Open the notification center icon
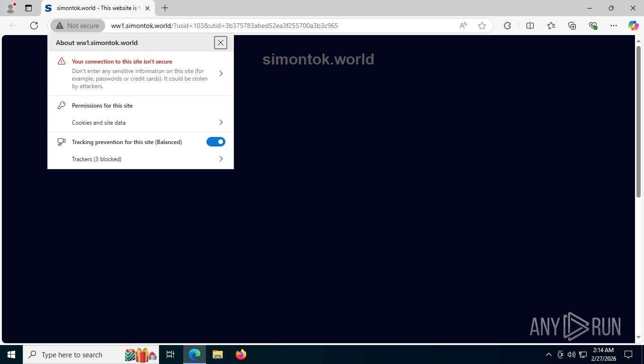 pos(628,355)
